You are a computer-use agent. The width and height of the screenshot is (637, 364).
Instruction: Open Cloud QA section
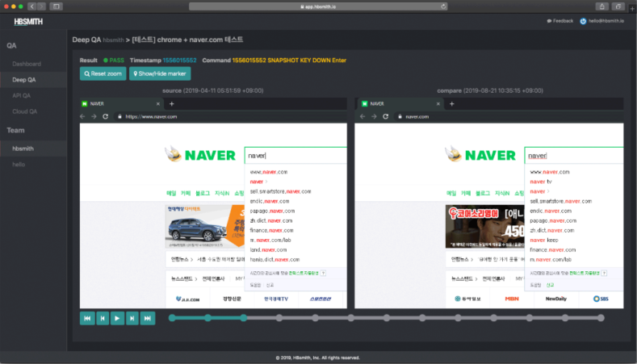(24, 111)
